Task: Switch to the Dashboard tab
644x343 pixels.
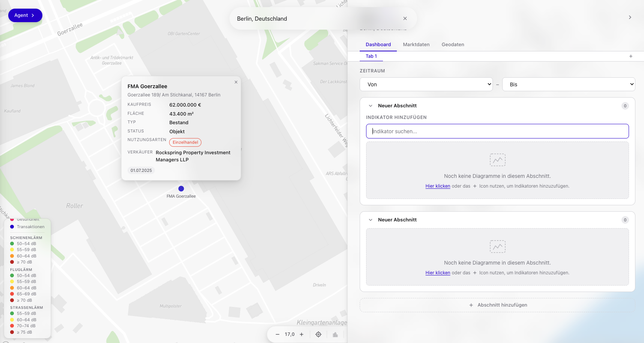Action: 378,44
